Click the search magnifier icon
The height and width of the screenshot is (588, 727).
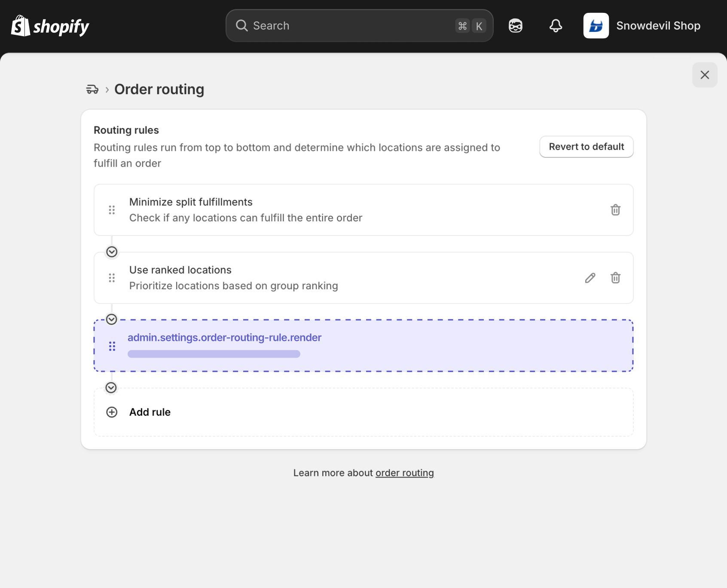coord(242,26)
